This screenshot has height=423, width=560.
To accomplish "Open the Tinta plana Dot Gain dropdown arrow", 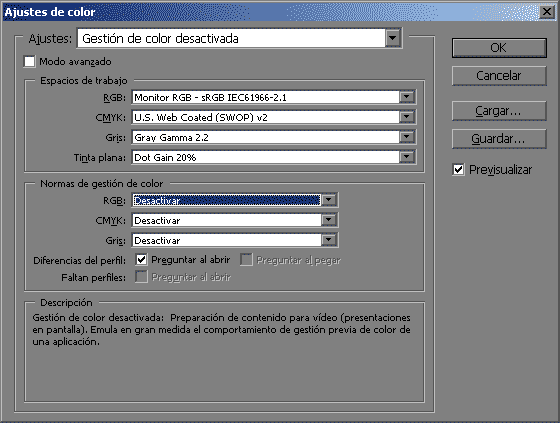I will [x=406, y=157].
